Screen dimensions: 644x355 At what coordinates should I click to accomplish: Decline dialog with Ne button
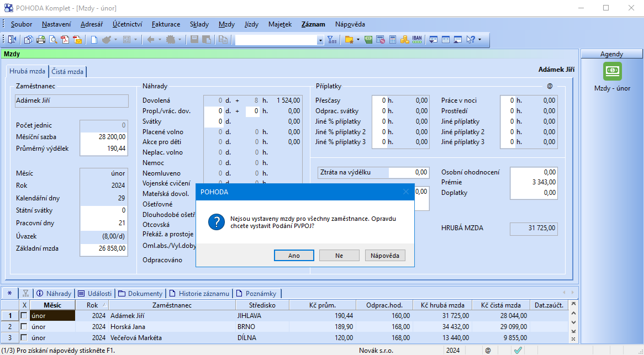(x=339, y=255)
